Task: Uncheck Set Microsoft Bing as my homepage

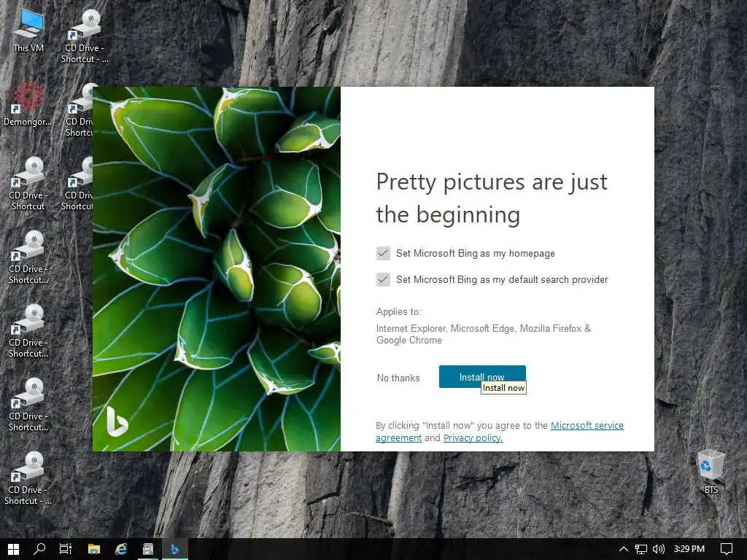Action: (x=383, y=253)
